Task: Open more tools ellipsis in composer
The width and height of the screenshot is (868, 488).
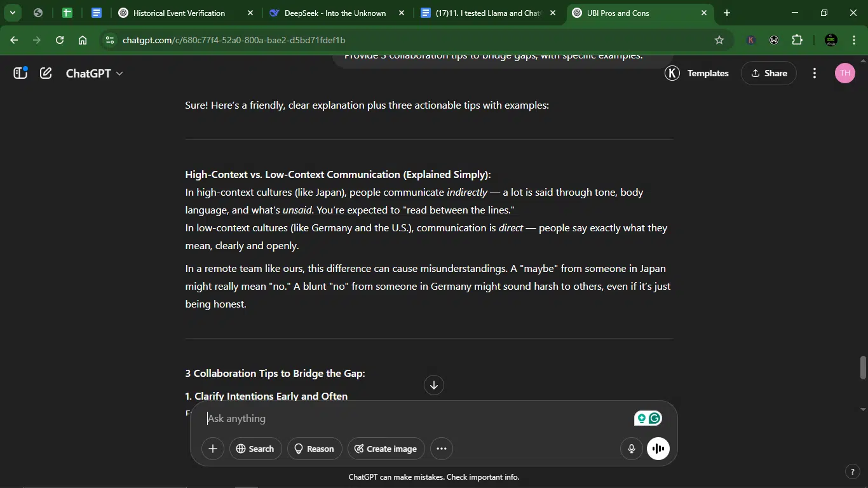Action: click(442, 449)
